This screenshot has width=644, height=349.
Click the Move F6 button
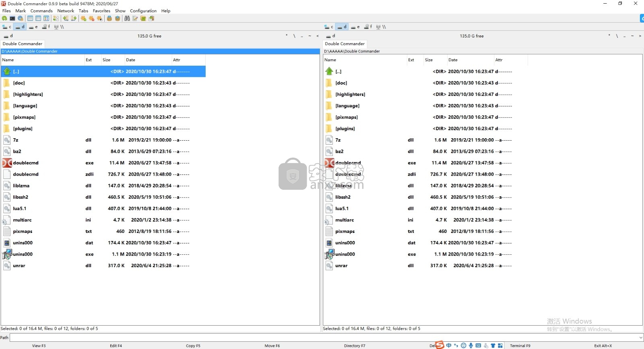point(272,346)
